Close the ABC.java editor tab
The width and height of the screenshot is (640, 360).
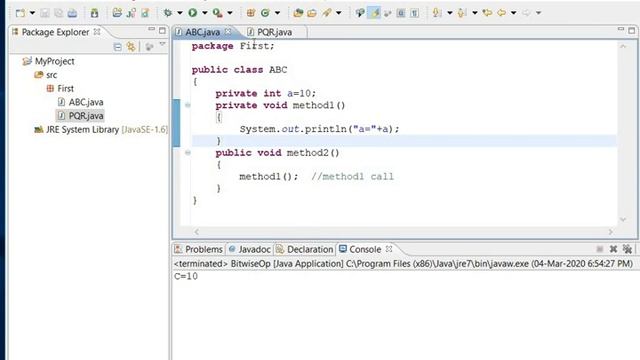pyautogui.click(x=228, y=31)
